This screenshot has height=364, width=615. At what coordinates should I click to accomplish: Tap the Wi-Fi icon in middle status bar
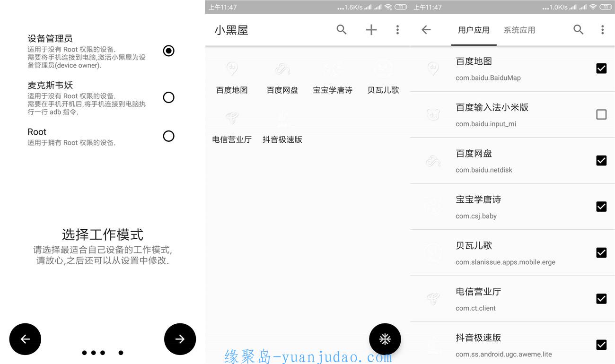point(388,7)
